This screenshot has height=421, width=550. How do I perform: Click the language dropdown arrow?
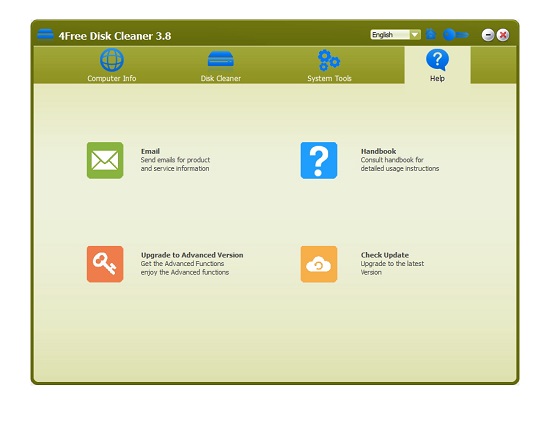click(415, 35)
